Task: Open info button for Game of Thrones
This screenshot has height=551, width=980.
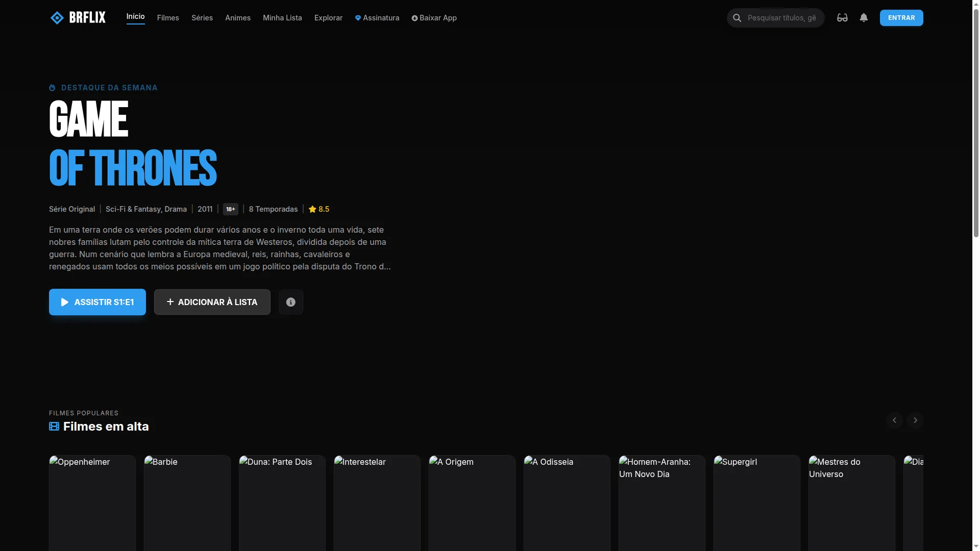Action: 291,302
